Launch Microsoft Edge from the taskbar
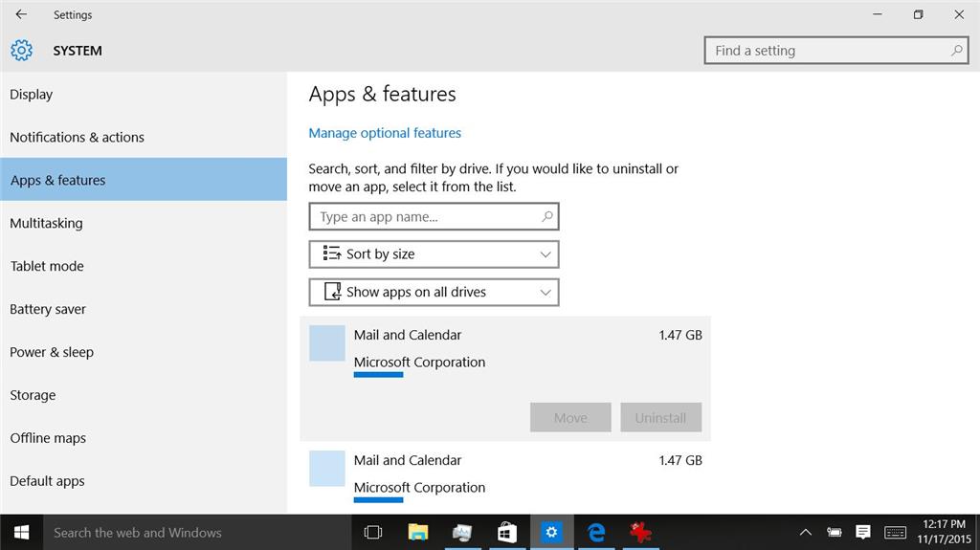The height and width of the screenshot is (550, 980). (x=596, y=533)
